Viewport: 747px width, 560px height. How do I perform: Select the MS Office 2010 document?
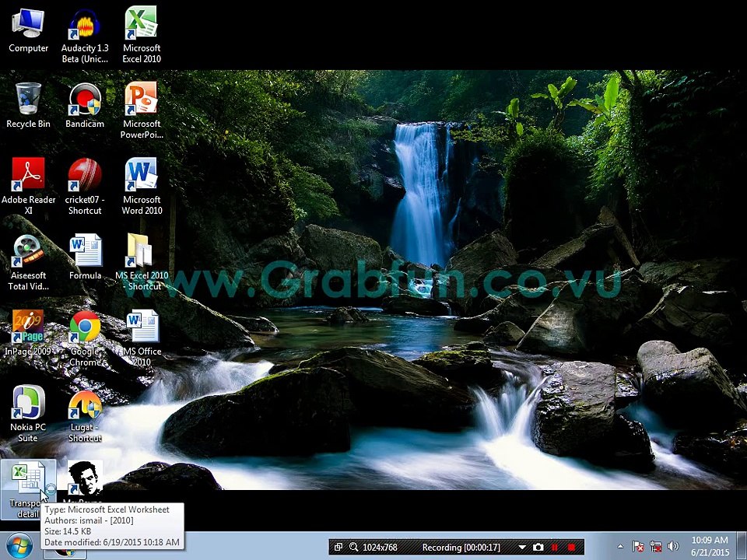pyautogui.click(x=142, y=338)
